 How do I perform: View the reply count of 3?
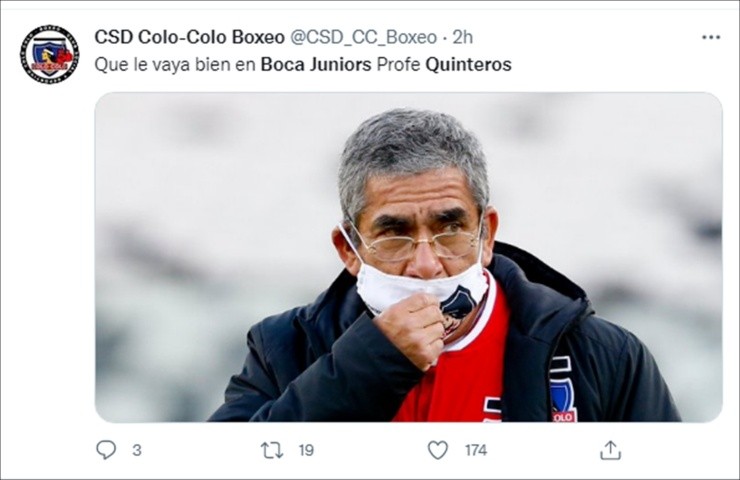click(136, 450)
